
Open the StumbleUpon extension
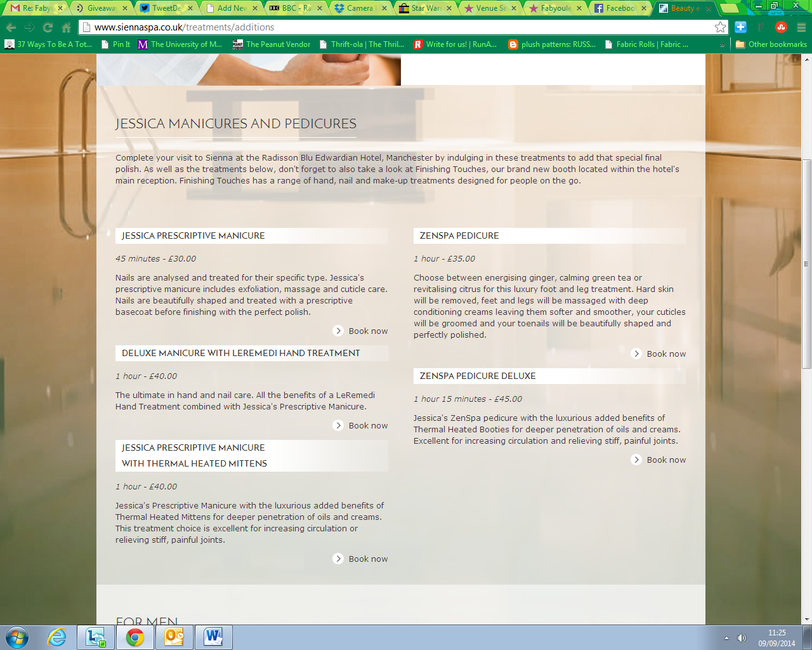781,27
